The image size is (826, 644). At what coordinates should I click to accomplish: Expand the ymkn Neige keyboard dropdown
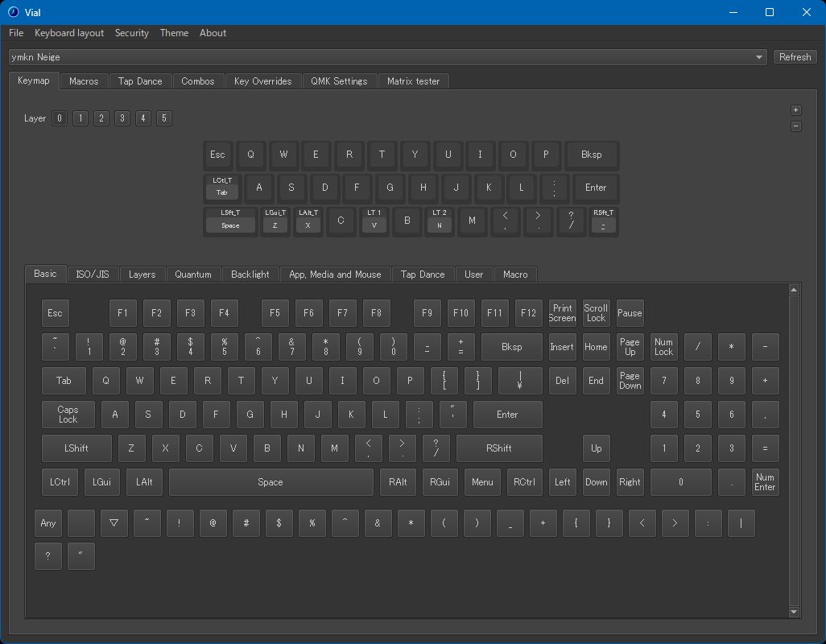(x=388, y=57)
